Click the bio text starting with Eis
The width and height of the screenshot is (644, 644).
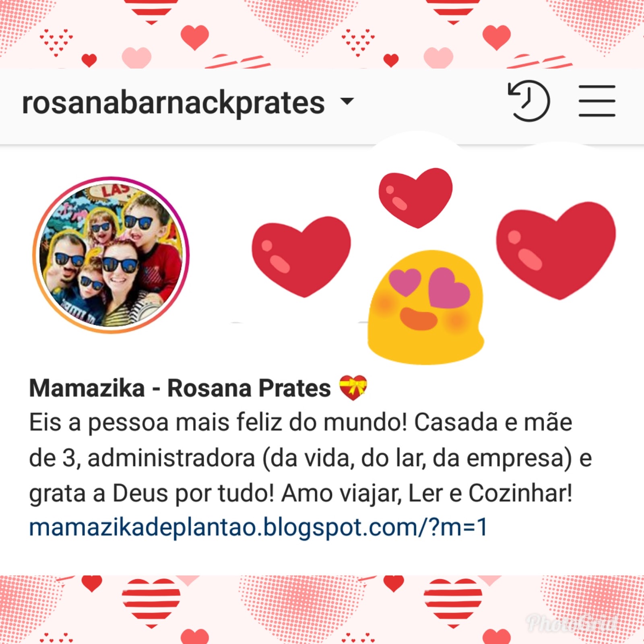tap(310, 458)
